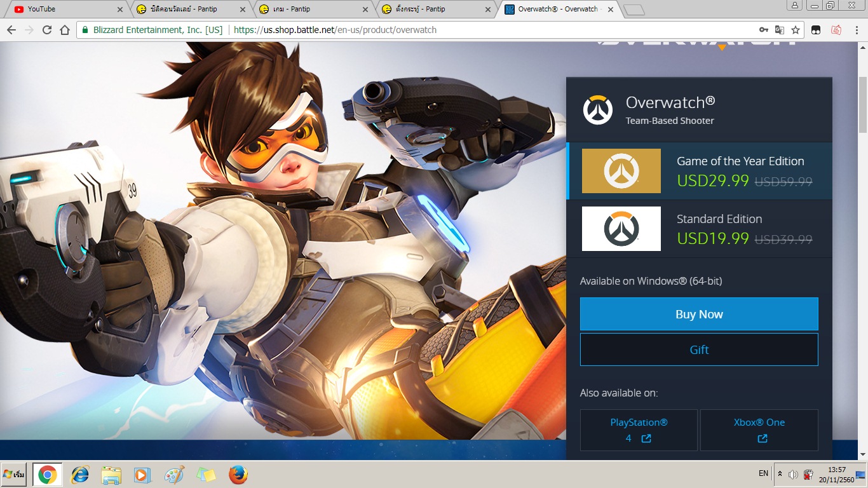Viewport: 868px width, 488px height.
Task: Click the Overwatch® product title
Action: point(670,102)
